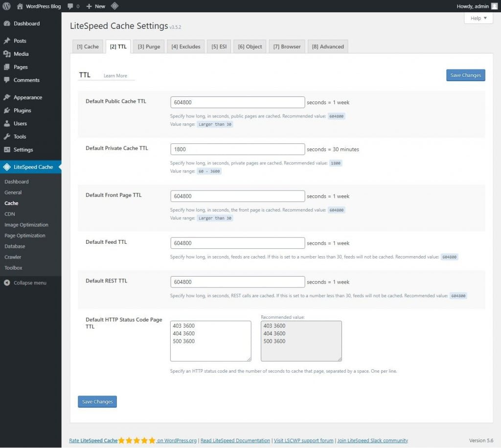Open the Database submenu item

coord(15,246)
